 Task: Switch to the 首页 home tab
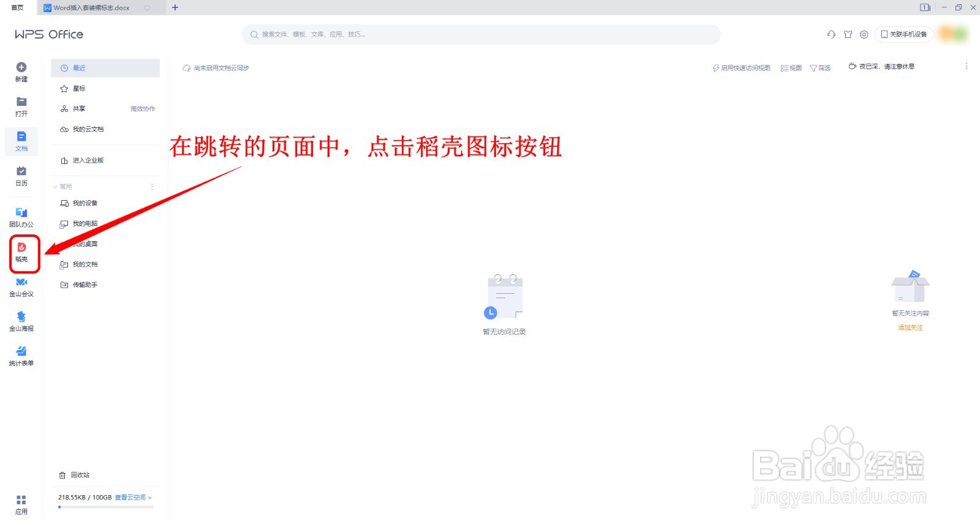[x=18, y=7]
